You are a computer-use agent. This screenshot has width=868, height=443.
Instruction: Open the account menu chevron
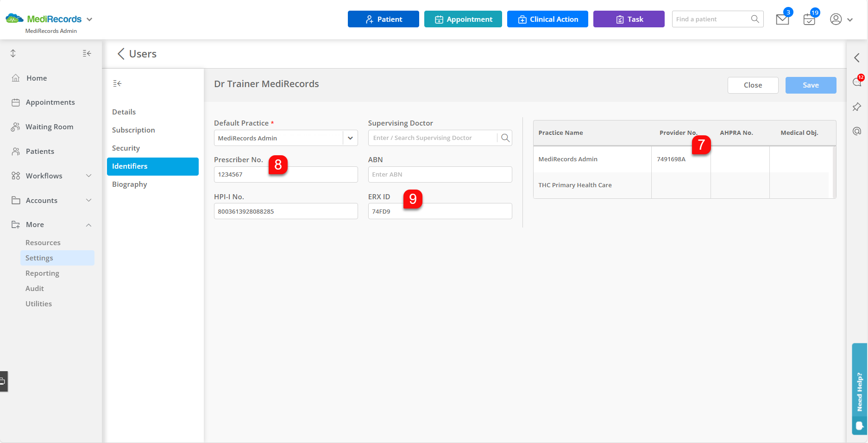[850, 20]
